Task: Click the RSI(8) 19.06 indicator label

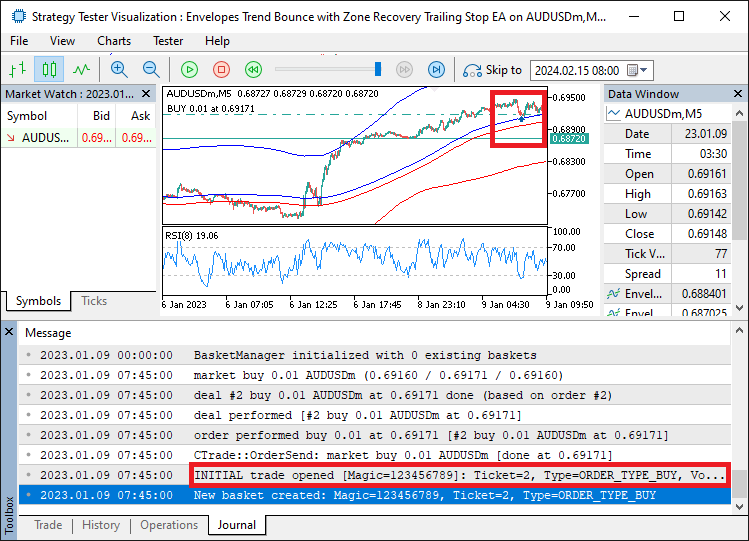Action: (192, 236)
